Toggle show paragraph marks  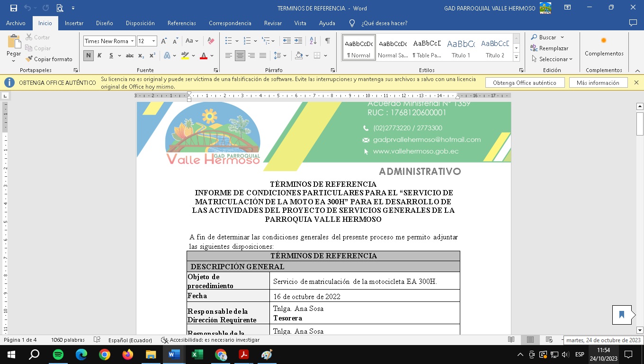tap(327, 41)
